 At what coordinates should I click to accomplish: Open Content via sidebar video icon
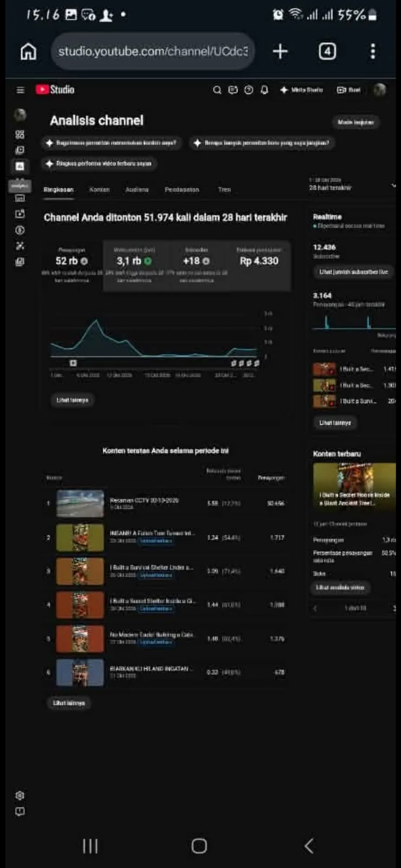pos(20,150)
